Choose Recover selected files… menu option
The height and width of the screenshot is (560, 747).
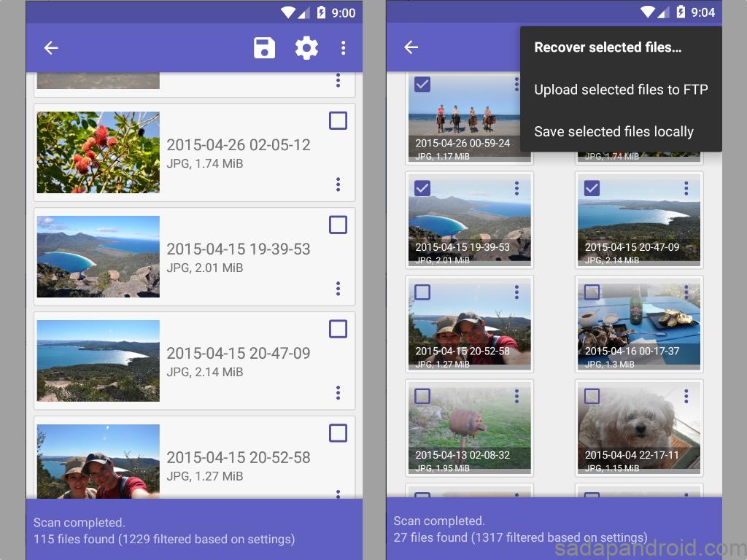608,47
